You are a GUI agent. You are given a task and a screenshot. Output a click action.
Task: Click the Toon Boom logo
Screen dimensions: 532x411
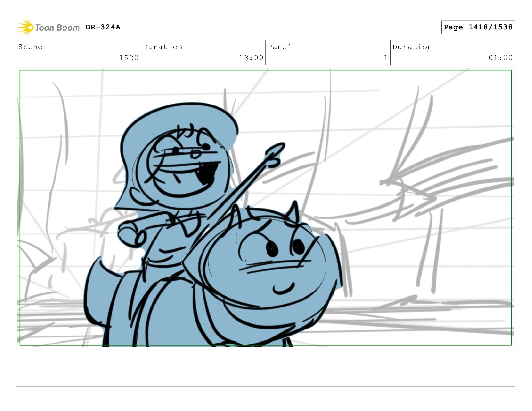tap(49, 27)
